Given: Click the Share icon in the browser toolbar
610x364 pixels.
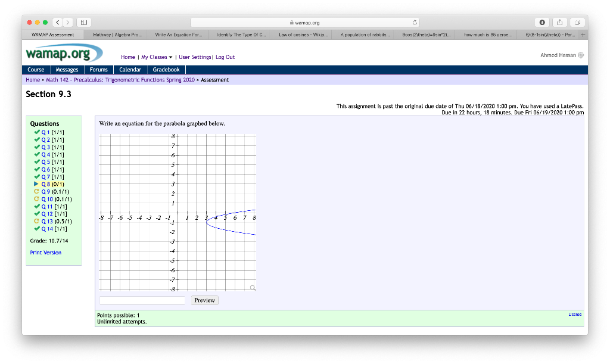Looking at the screenshot, I should 559,21.
